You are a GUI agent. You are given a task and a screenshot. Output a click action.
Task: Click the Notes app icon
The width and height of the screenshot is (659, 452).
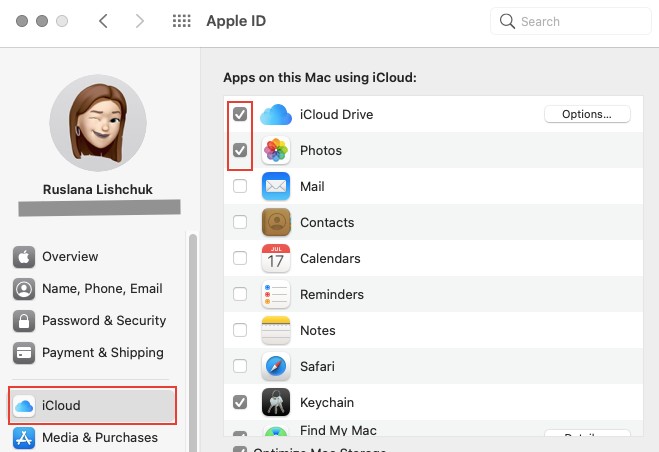[x=276, y=330]
